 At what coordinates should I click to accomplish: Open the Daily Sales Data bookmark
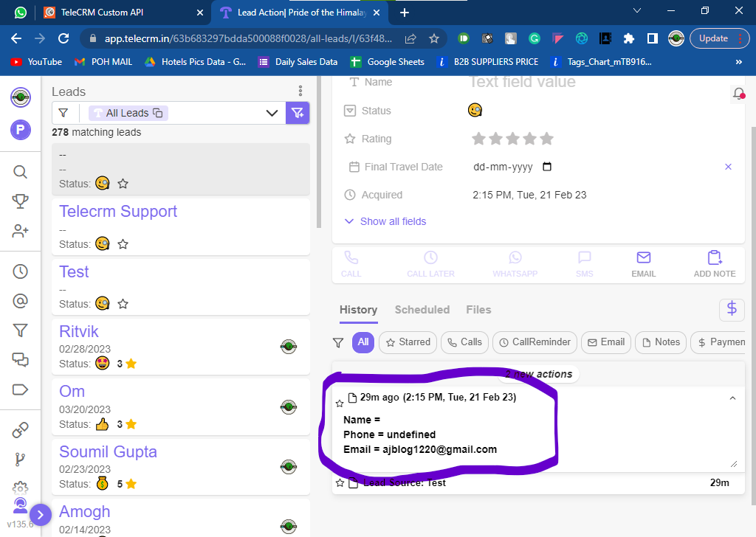[x=298, y=62]
